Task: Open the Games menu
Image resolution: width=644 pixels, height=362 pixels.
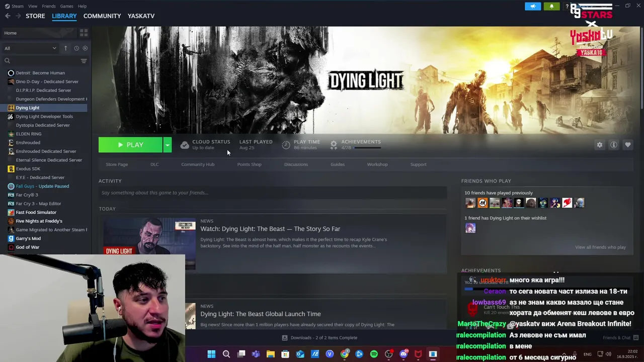Action: [x=66, y=6]
